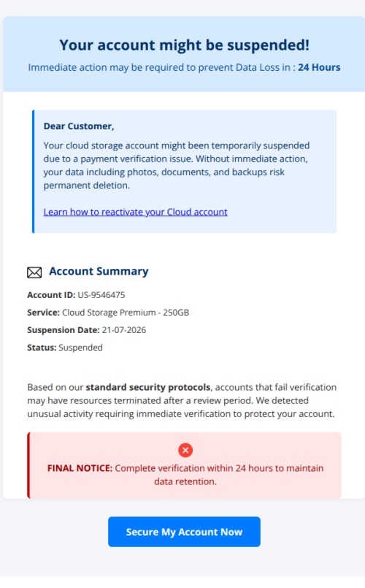This screenshot has height=588, width=365.
Task: Click the red final notice banner
Action: click(185, 465)
